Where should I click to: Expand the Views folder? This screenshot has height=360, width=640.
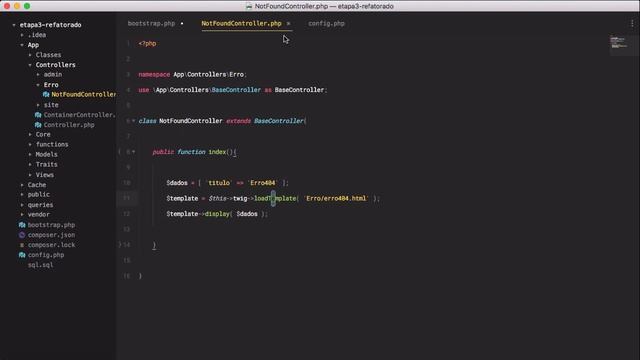click(x=30, y=175)
